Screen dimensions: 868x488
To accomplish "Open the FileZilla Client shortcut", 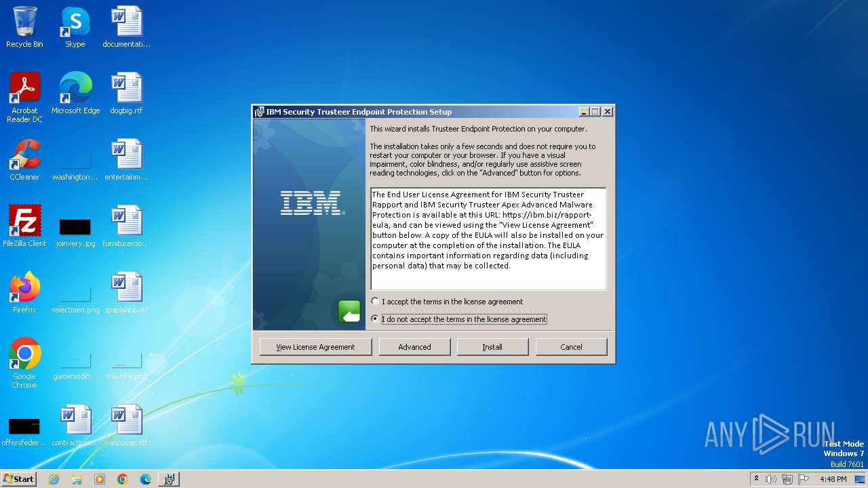I will click(x=24, y=226).
